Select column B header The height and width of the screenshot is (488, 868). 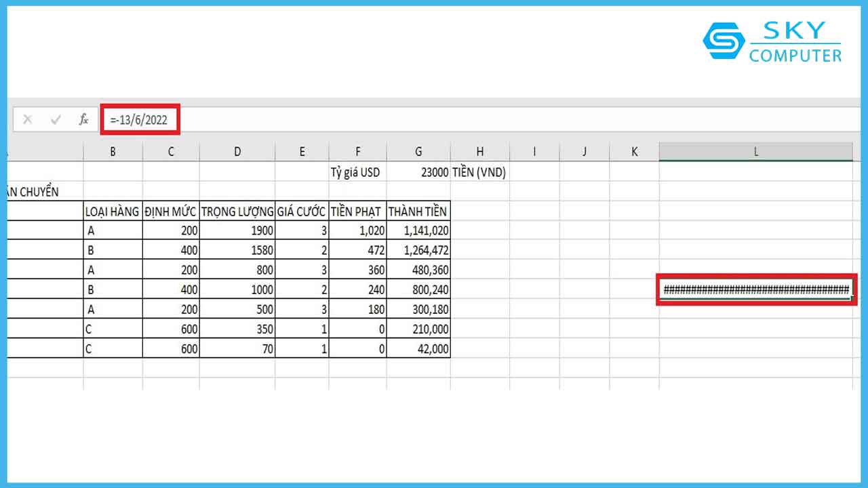[113, 152]
